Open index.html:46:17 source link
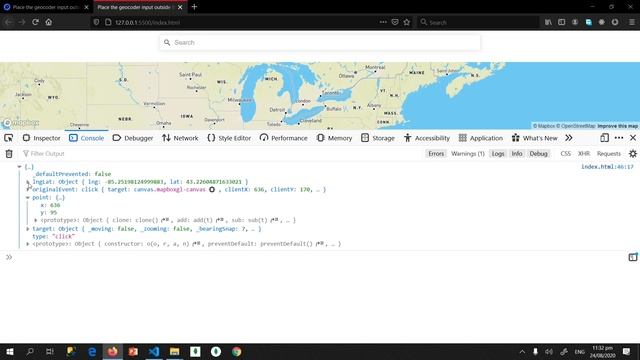640x360 pixels. click(x=607, y=167)
